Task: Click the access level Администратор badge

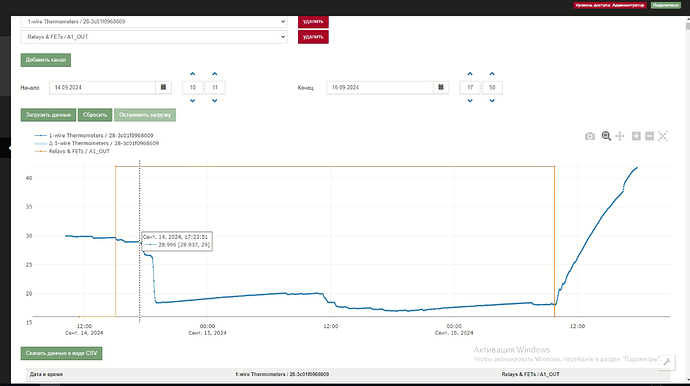Action: click(609, 5)
